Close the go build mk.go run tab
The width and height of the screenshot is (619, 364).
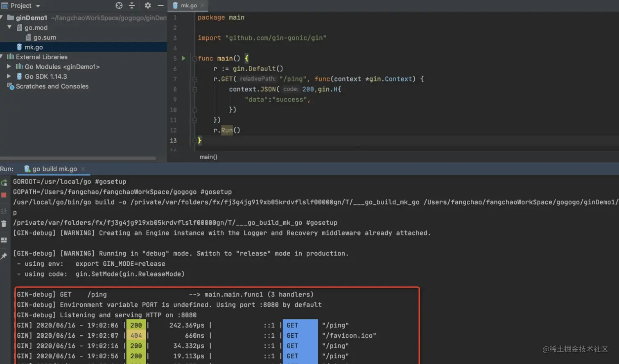(83, 169)
